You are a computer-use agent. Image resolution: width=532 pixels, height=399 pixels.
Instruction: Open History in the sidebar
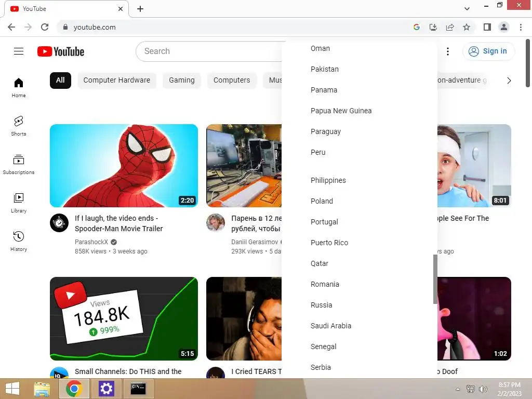(19, 241)
